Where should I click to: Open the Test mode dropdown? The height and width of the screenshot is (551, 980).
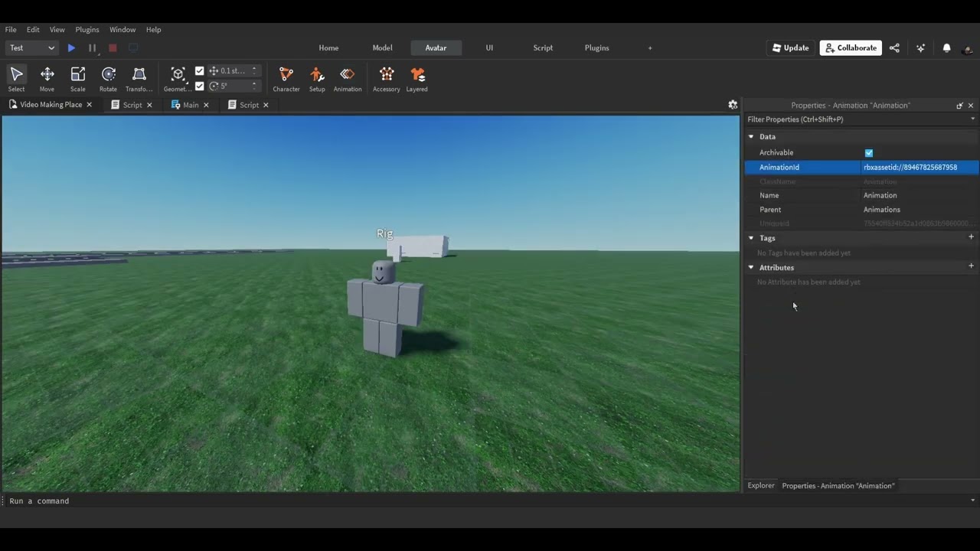click(x=32, y=47)
